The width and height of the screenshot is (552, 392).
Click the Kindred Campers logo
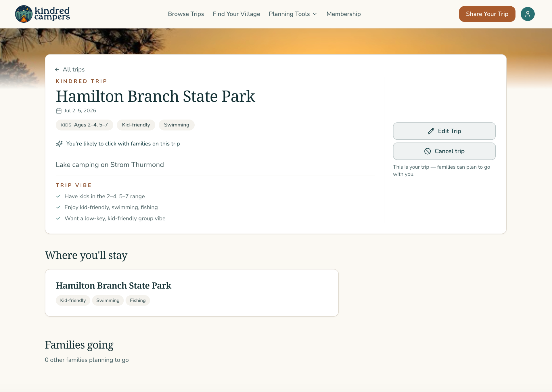pyautogui.click(x=43, y=14)
